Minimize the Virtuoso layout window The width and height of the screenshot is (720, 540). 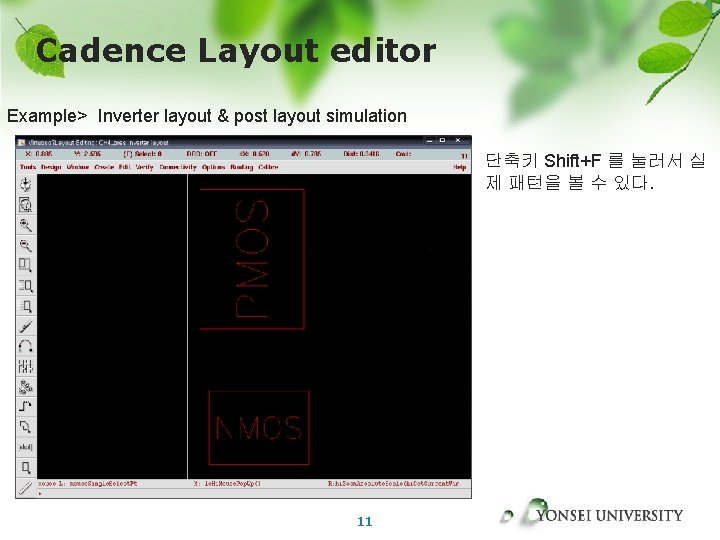(x=429, y=141)
